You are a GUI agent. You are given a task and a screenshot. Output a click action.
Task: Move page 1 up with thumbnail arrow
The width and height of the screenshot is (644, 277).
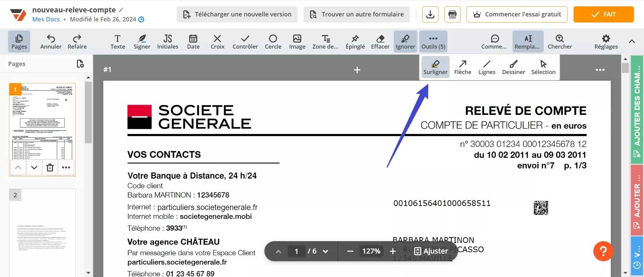18,167
